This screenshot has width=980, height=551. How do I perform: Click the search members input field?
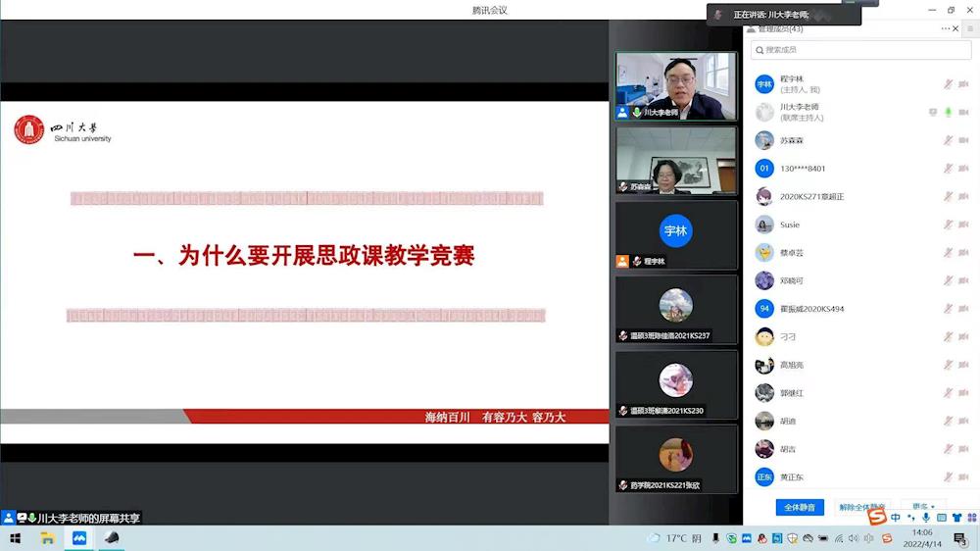pyautogui.click(x=860, y=50)
